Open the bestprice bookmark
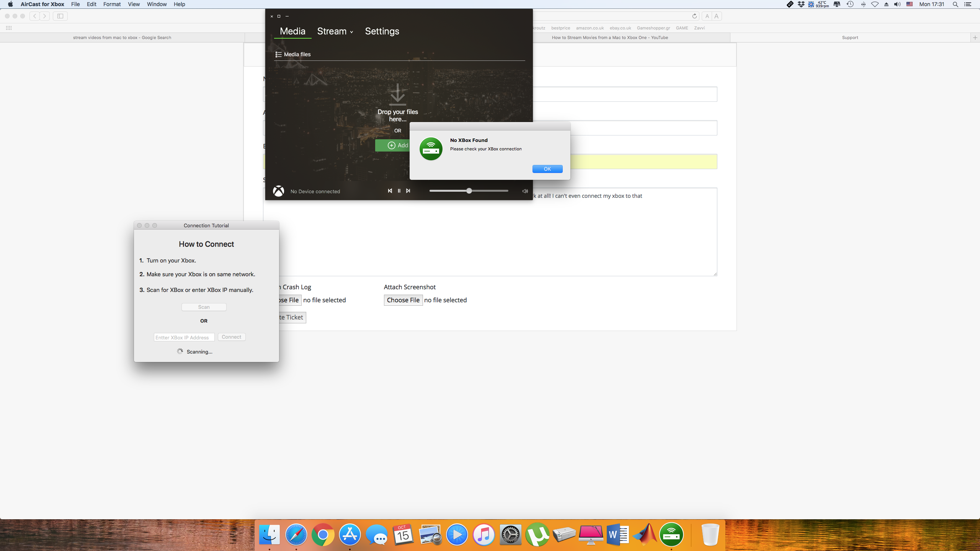 (560, 28)
